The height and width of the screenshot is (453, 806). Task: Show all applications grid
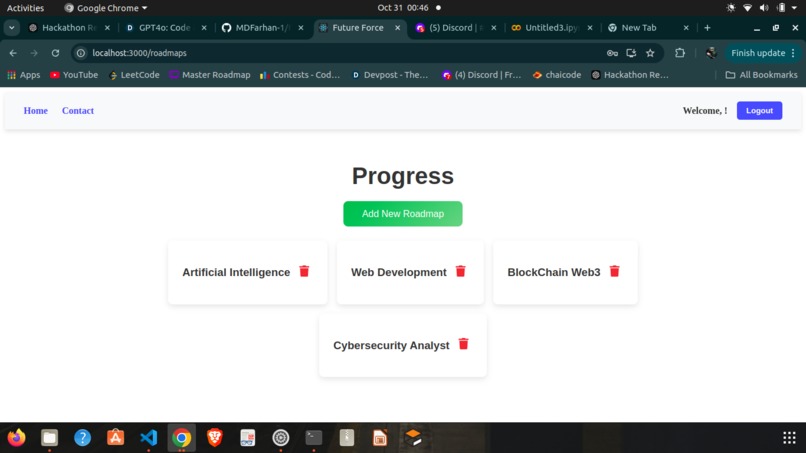[x=789, y=438]
